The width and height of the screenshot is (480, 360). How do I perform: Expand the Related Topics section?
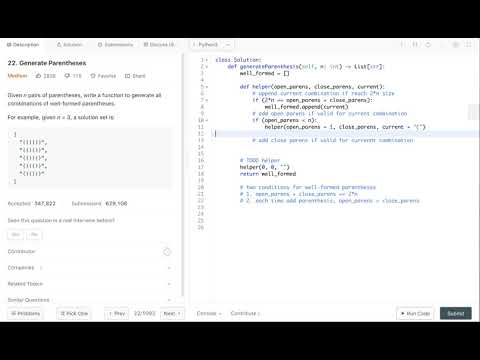89,284
